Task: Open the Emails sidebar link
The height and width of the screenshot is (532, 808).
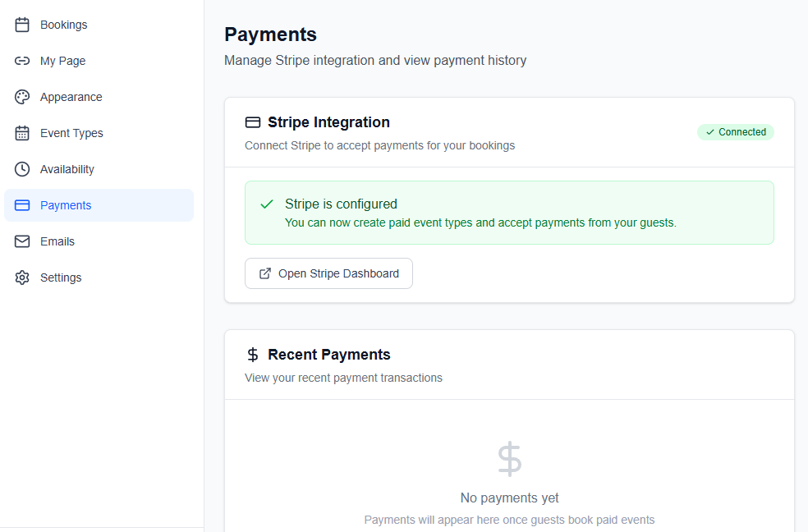Action: (57, 241)
